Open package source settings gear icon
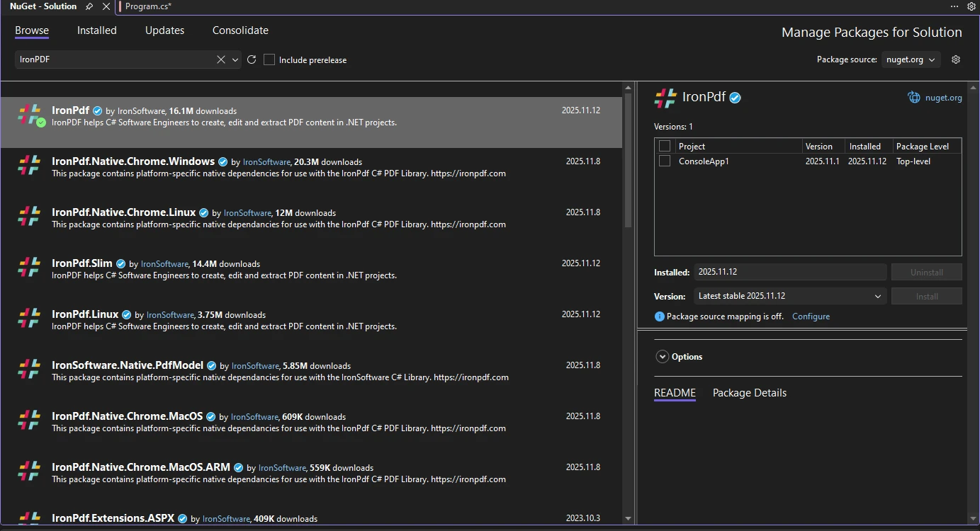Screen dimensions: 980x531 [x=956, y=60]
